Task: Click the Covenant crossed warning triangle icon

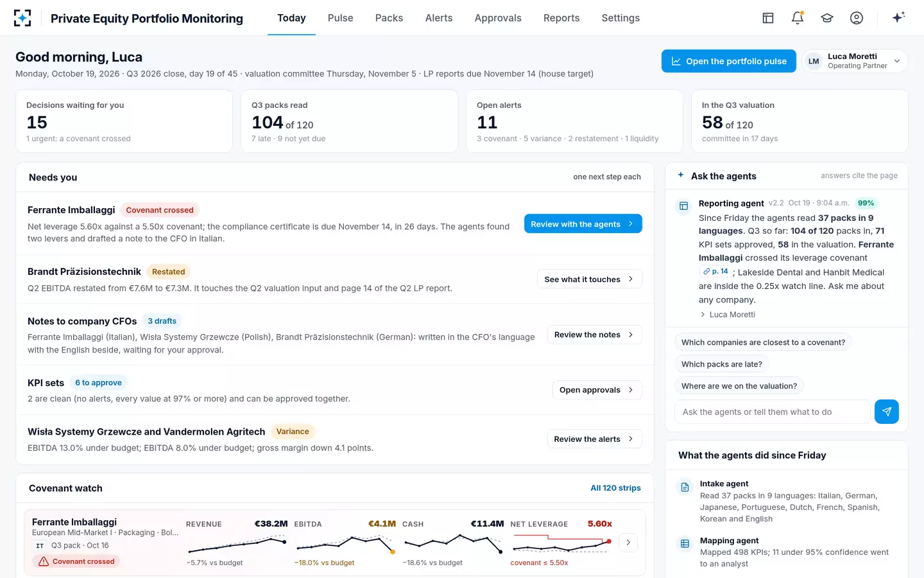Action: pyautogui.click(x=44, y=561)
